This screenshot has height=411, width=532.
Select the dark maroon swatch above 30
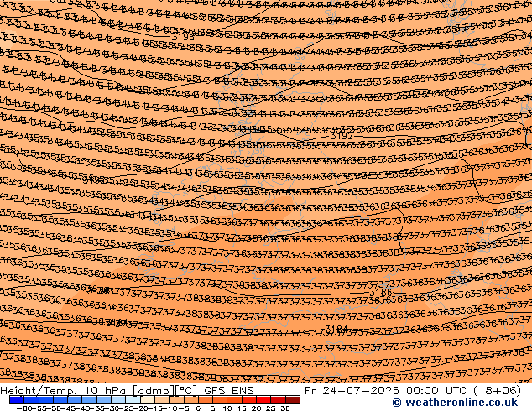(x=293, y=400)
